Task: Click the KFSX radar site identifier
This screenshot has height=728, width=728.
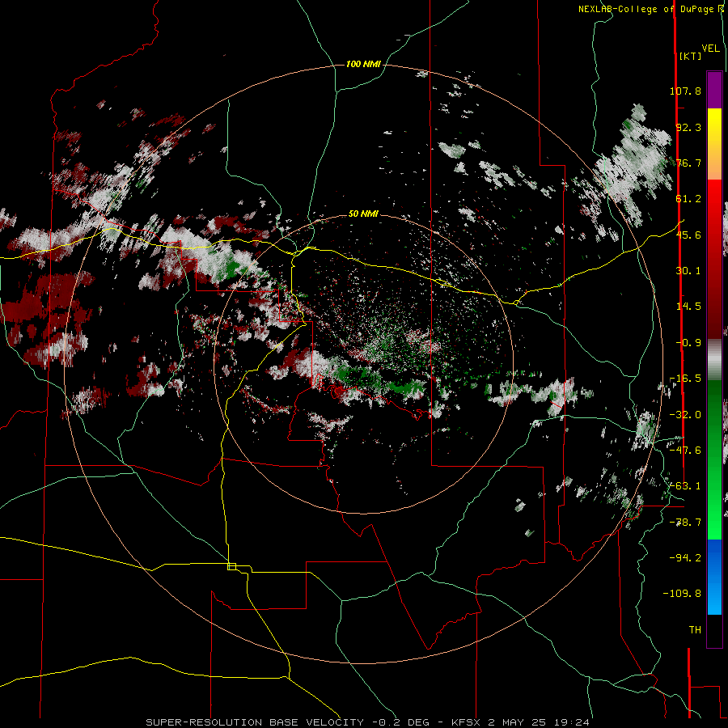Action: [x=468, y=722]
